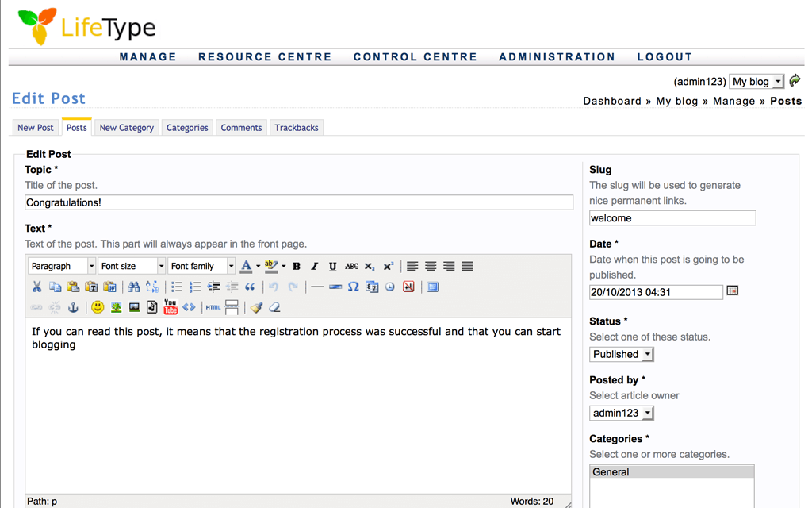Apply italic formatting to text
Image resolution: width=812 pixels, height=508 pixels.
315,267
